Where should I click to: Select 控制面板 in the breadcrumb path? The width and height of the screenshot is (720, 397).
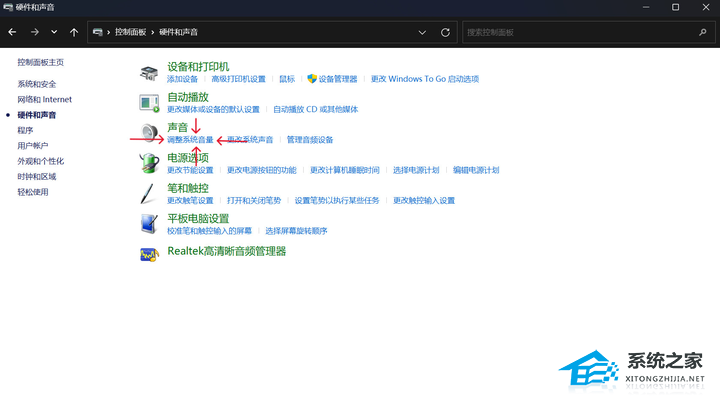tap(130, 32)
